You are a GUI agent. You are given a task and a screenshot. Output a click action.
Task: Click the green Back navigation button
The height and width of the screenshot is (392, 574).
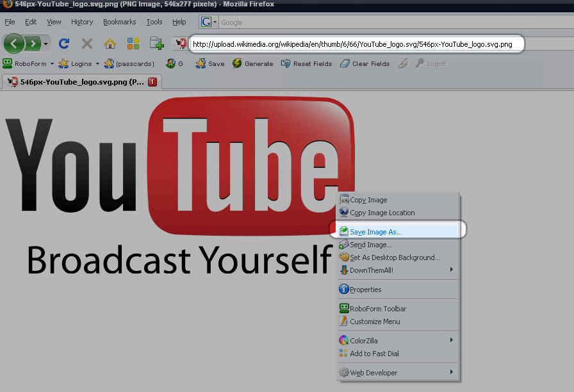click(x=14, y=44)
